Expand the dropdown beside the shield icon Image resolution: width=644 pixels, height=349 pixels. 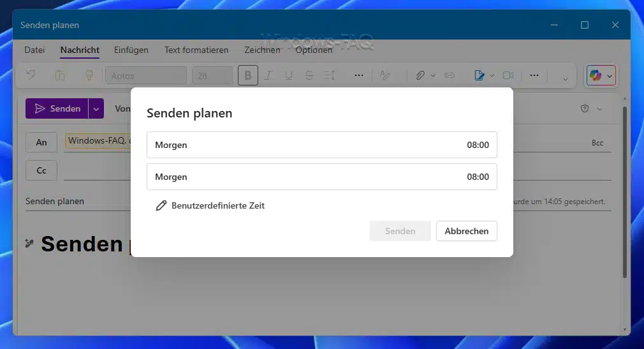[x=599, y=109]
